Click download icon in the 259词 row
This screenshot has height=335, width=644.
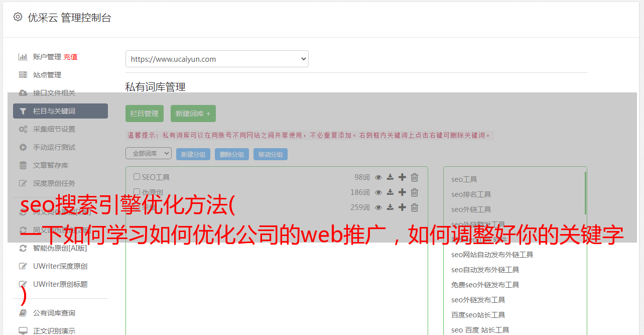390,207
